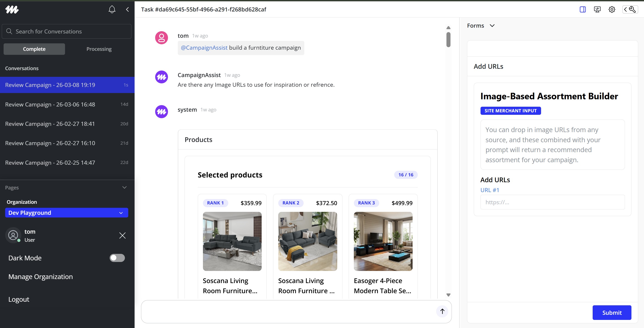
Task: Click the app logo in top-left corner
Action: coord(12,9)
